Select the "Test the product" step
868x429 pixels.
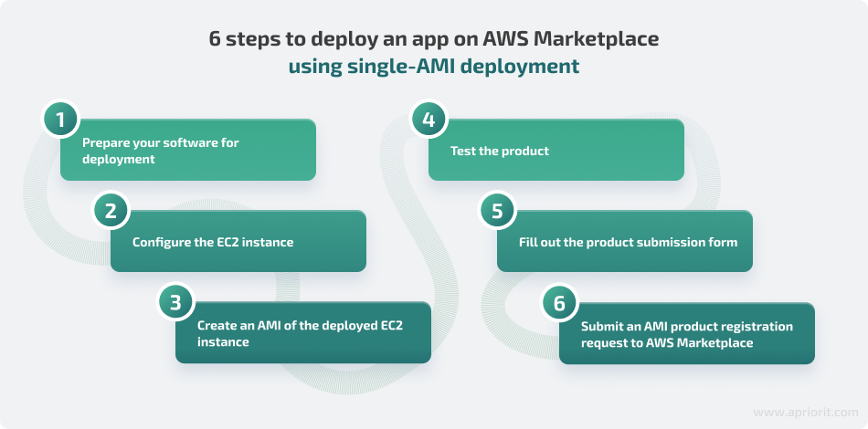click(x=556, y=150)
